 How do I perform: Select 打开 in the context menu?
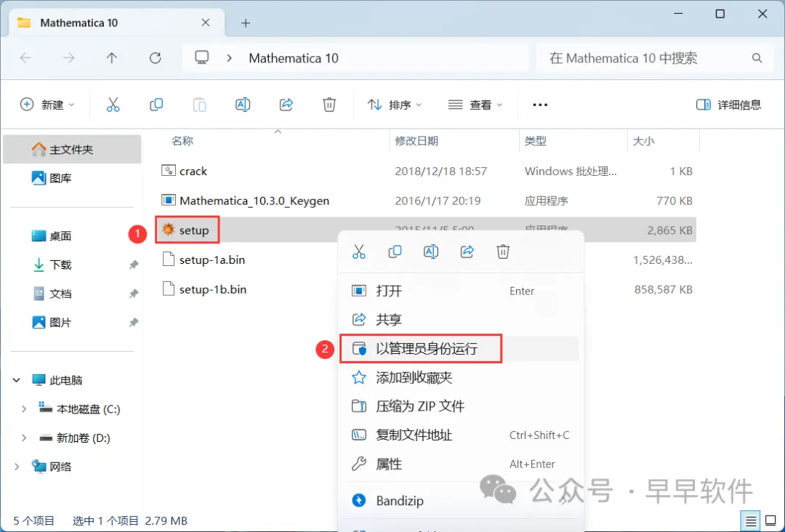click(x=461, y=291)
